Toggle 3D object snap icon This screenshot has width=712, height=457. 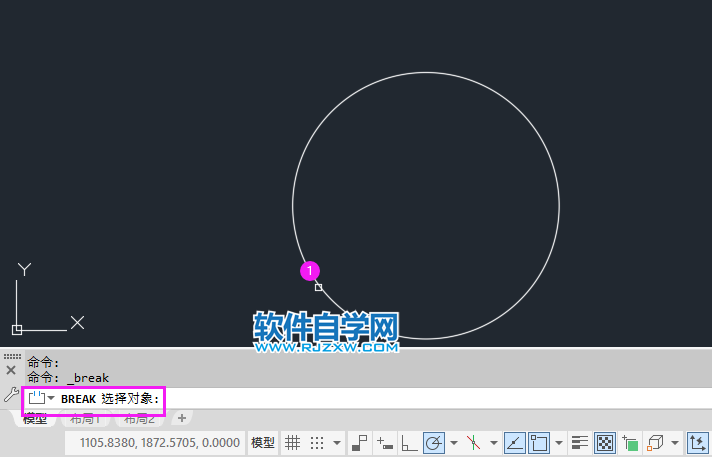click(655, 442)
